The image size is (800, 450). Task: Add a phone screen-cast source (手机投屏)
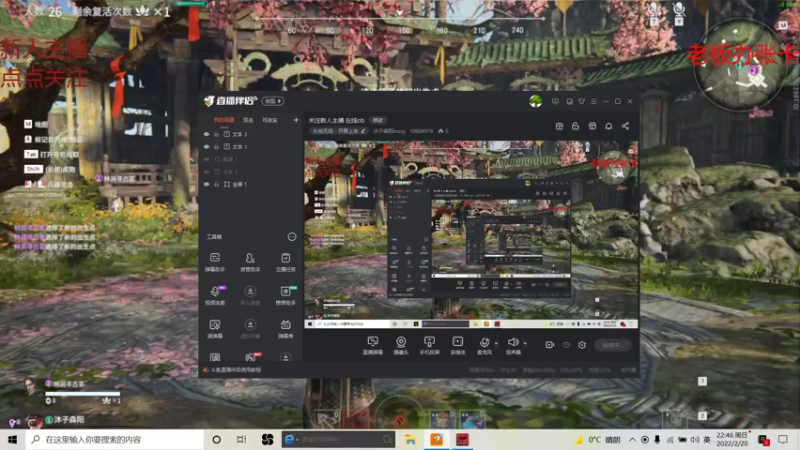click(x=429, y=345)
